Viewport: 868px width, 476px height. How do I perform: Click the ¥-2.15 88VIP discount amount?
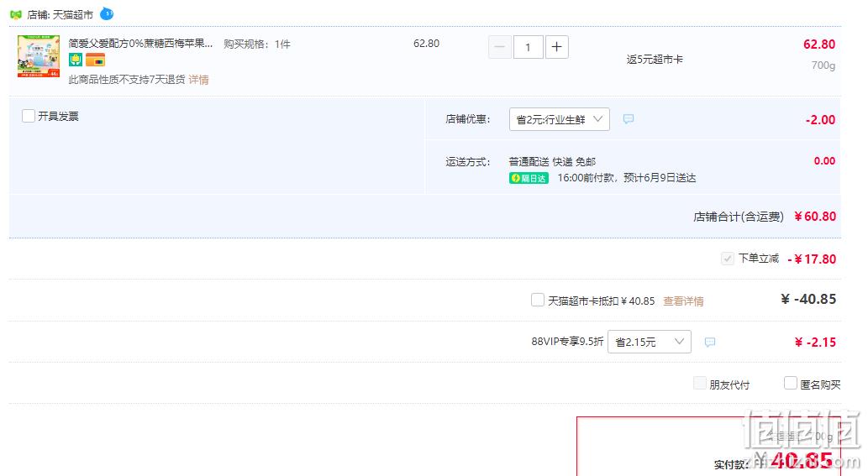coord(815,343)
